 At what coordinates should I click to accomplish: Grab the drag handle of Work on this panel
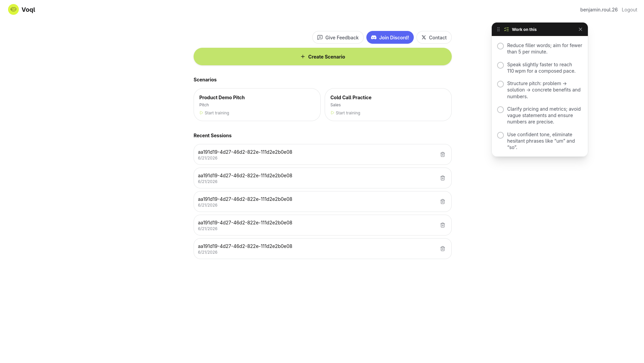498,30
